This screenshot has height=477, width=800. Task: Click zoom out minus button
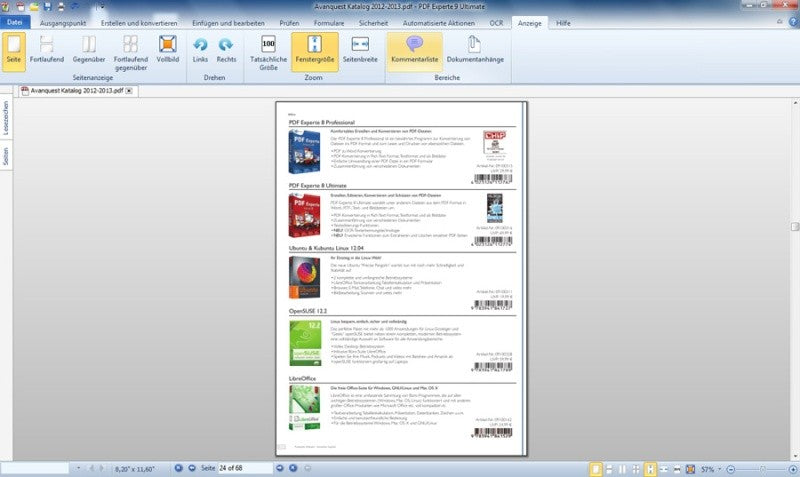click(731, 469)
